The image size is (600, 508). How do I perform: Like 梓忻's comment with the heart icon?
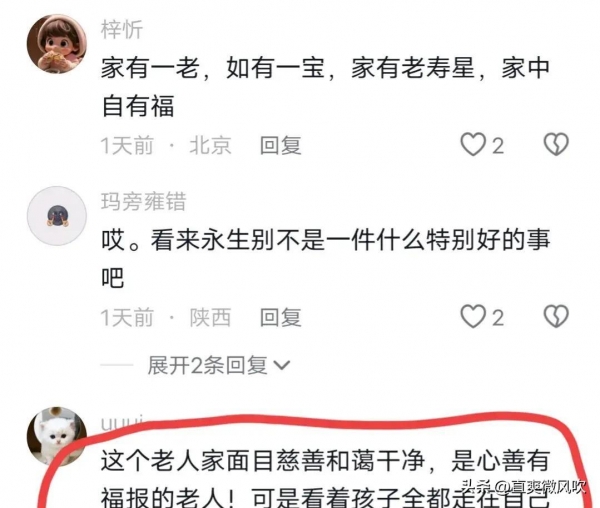tap(473, 145)
